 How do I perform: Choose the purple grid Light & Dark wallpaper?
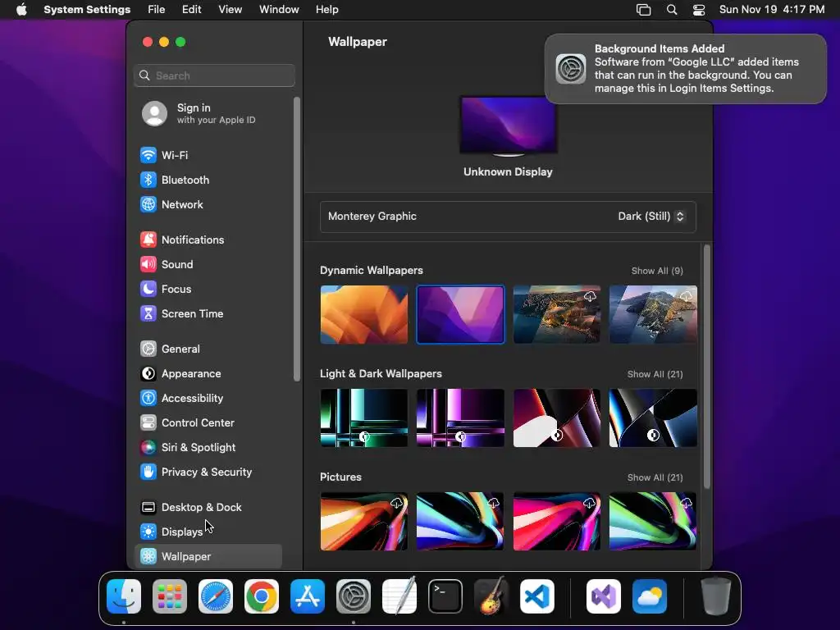pyautogui.click(x=460, y=418)
